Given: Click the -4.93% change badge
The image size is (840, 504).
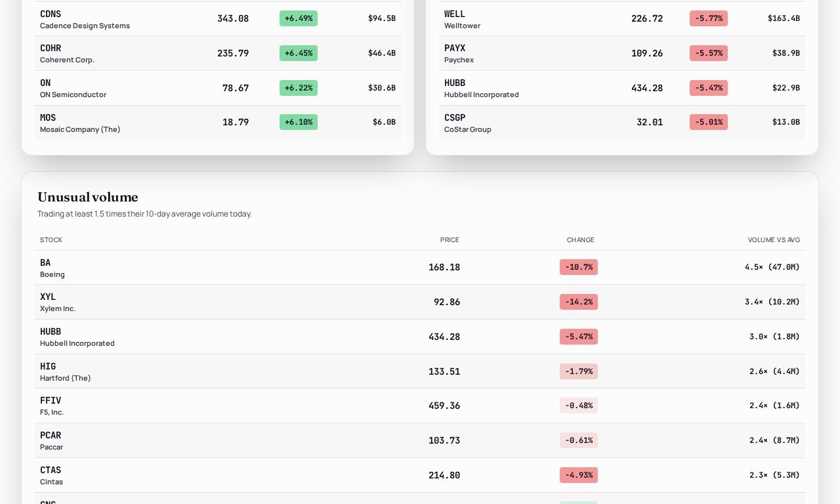Looking at the screenshot, I should (579, 475).
